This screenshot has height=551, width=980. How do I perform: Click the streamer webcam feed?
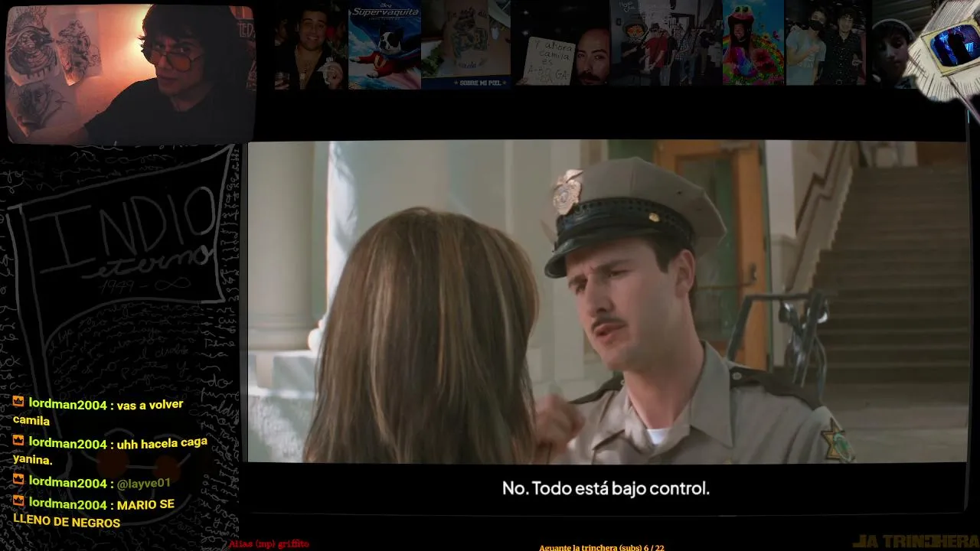click(x=130, y=73)
